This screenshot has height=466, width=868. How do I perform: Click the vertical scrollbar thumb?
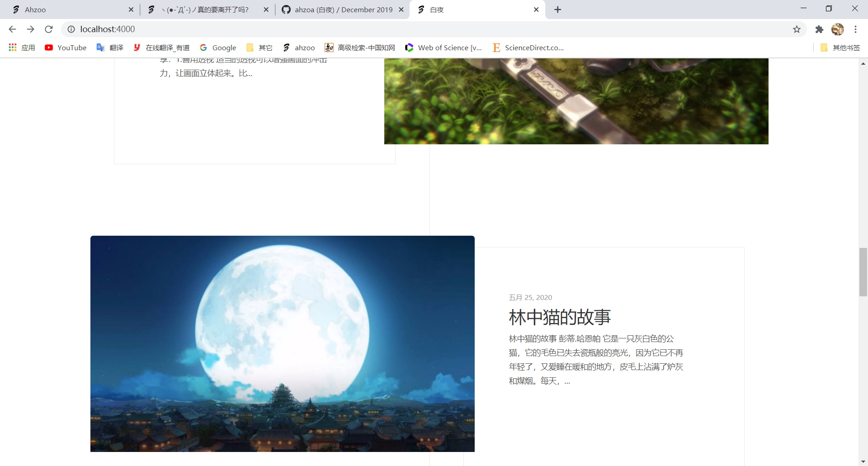coord(863,272)
